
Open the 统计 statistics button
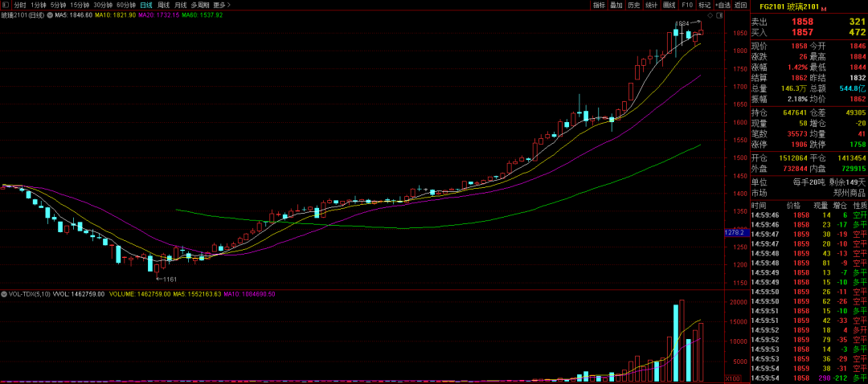click(x=652, y=5)
